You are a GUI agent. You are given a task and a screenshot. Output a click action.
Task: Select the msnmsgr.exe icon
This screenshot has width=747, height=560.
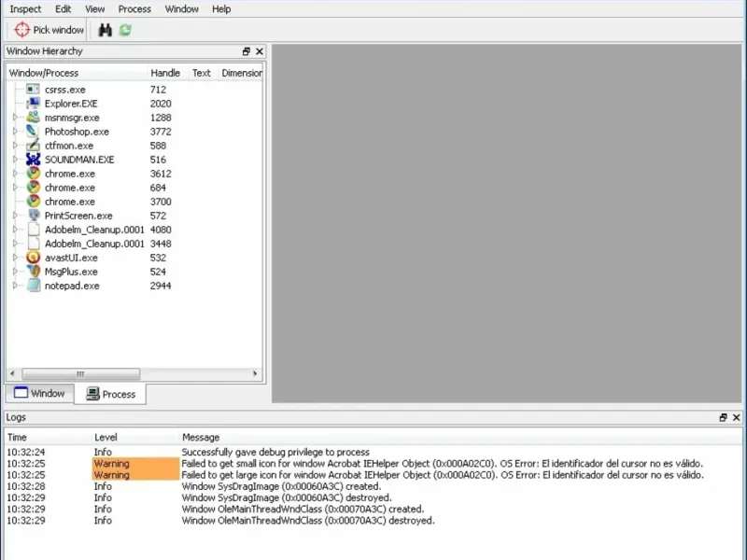click(33, 118)
